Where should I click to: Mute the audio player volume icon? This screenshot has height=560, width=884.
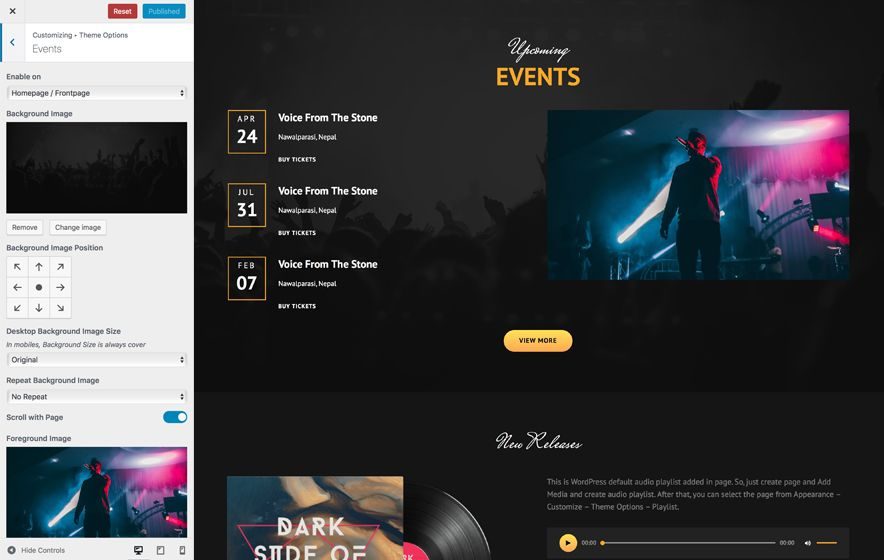807,543
